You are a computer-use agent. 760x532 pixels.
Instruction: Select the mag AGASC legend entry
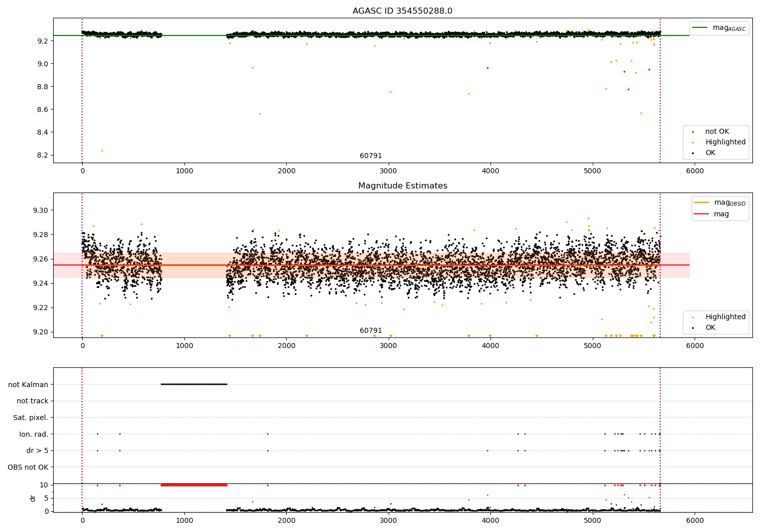(719, 28)
